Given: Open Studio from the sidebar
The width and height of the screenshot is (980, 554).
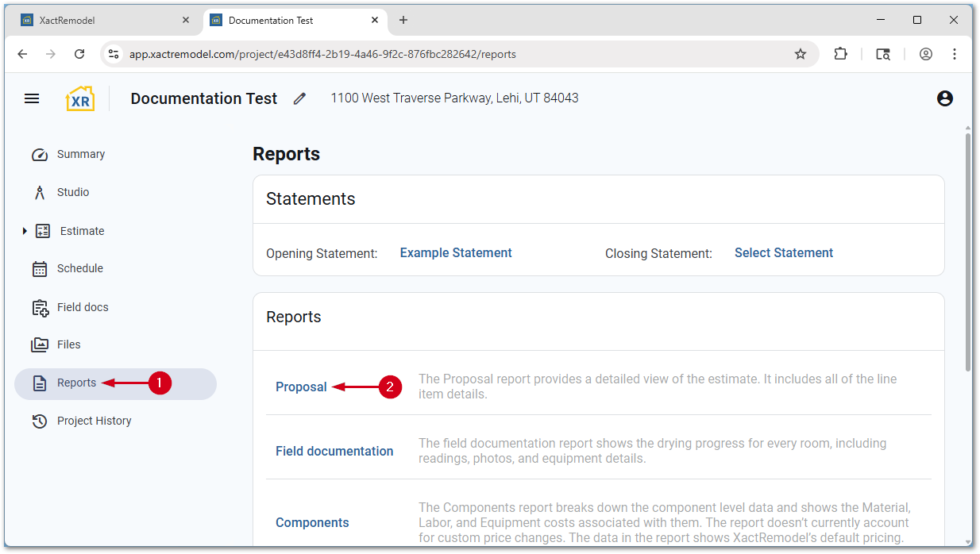Looking at the screenshot, I should click(x=72, y=192).
